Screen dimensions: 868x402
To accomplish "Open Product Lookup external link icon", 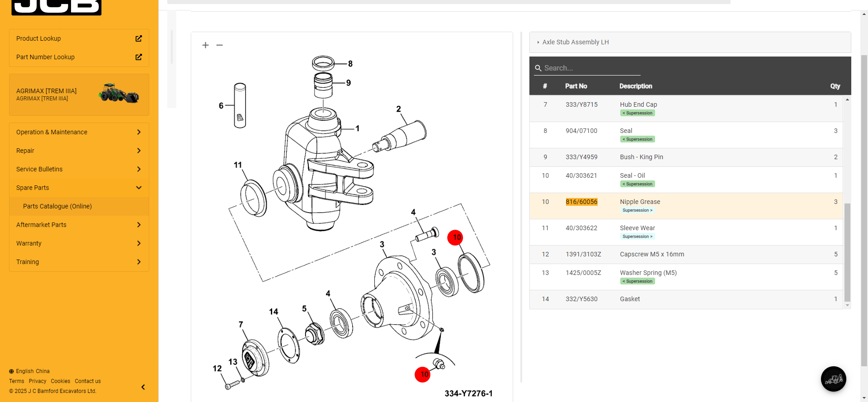I will point(139,38).
